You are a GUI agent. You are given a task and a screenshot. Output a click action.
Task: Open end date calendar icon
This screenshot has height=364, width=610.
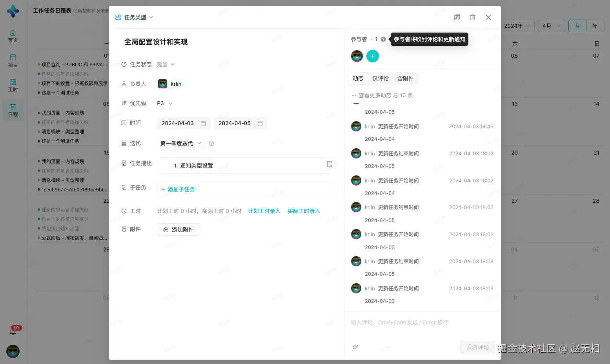tap(260, 123)
